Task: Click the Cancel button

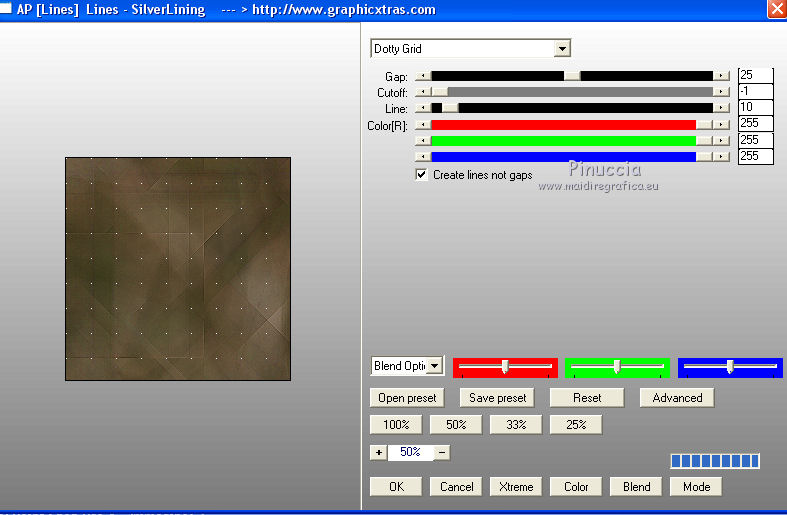Action: point(456,487)
